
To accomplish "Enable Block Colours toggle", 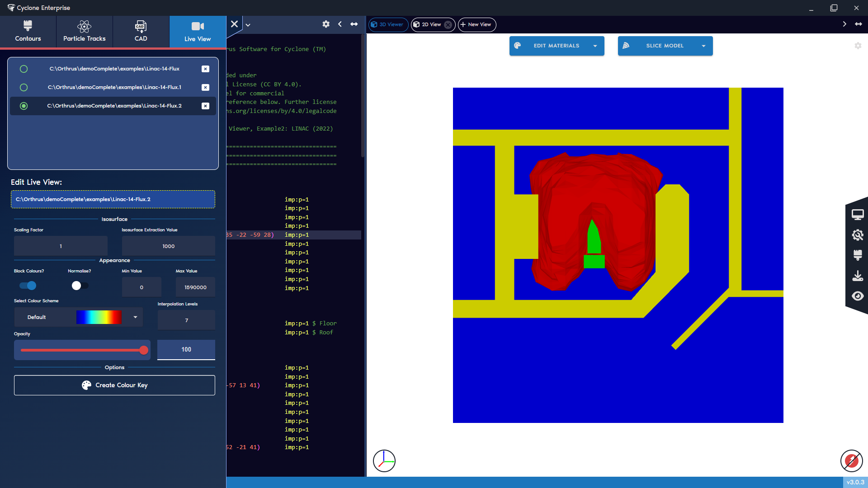I will tap(27, 286).
